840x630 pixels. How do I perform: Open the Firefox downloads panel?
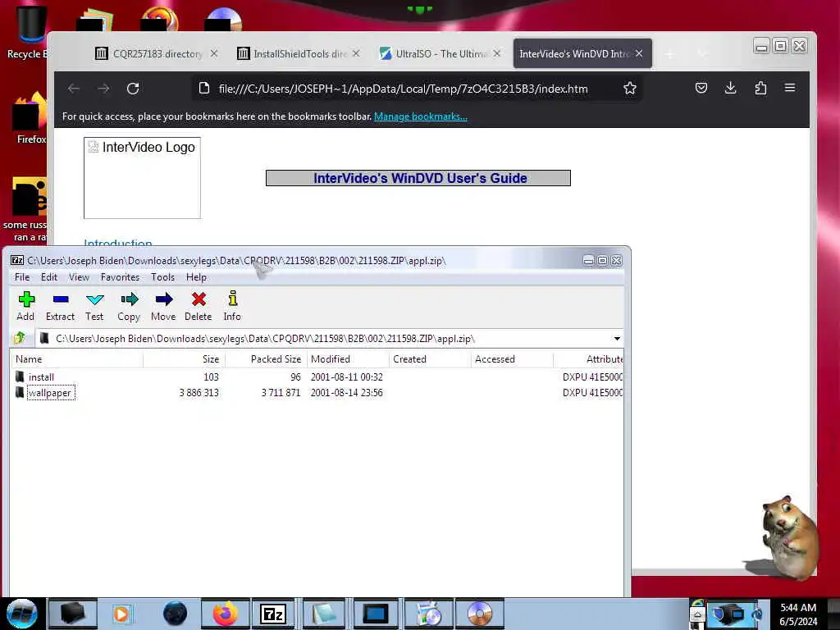(x=731, y=88)
